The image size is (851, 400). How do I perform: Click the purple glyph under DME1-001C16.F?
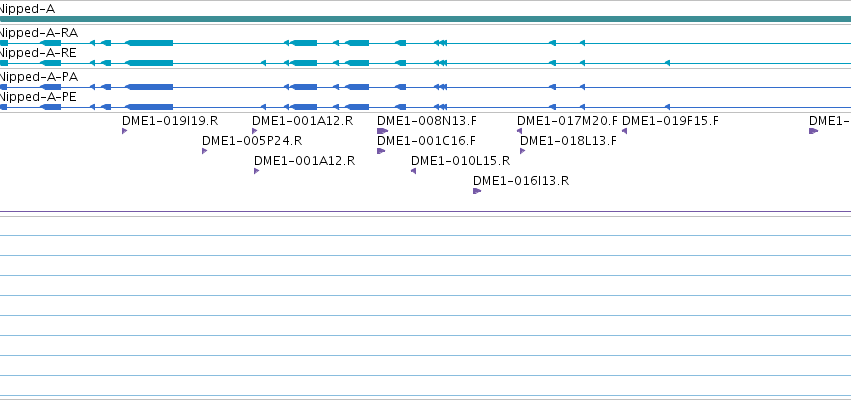381,151
